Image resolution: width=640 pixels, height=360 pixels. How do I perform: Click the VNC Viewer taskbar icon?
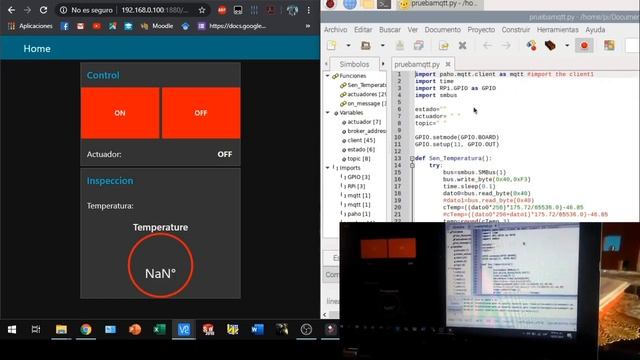pos(184,329)
